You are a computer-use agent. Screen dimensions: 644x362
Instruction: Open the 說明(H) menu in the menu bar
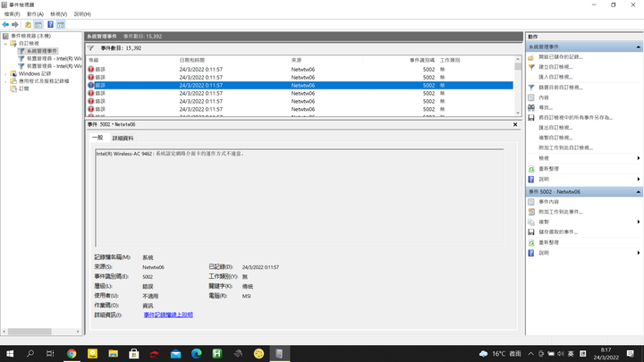coord(82,14)
